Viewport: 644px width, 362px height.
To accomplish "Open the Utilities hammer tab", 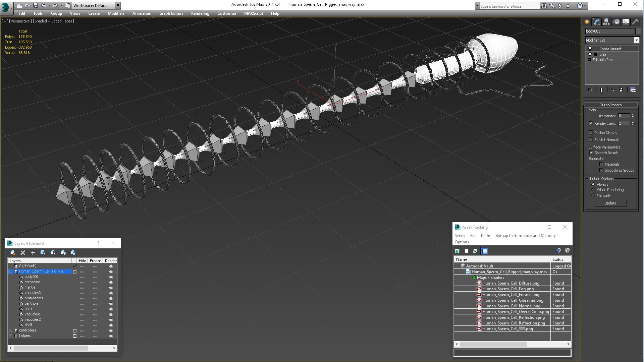I will pyautogui.click(x=635, y=22).
